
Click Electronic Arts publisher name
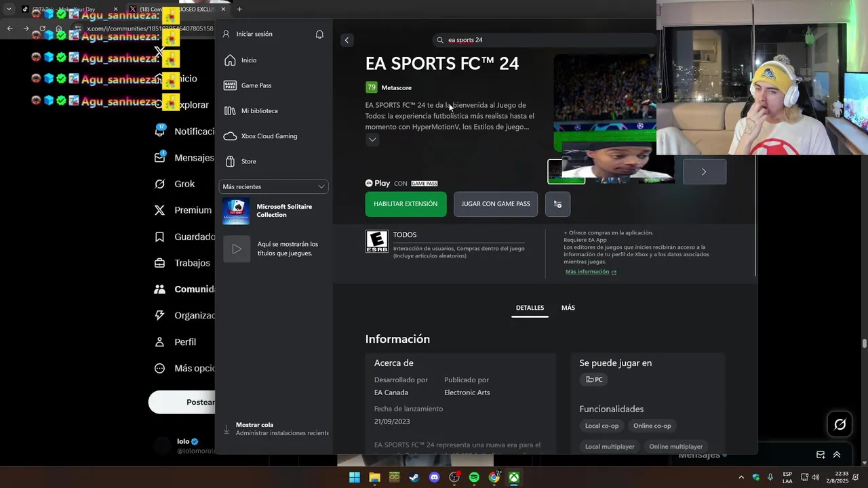click(467, 392)
